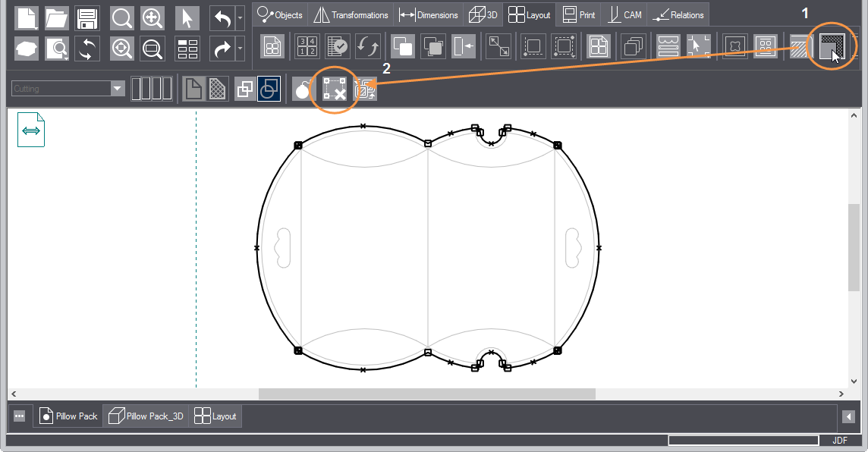Screen dimensions: 868x452
Task: Click the horizontal mirror icon on canvas
Action: 31,130
